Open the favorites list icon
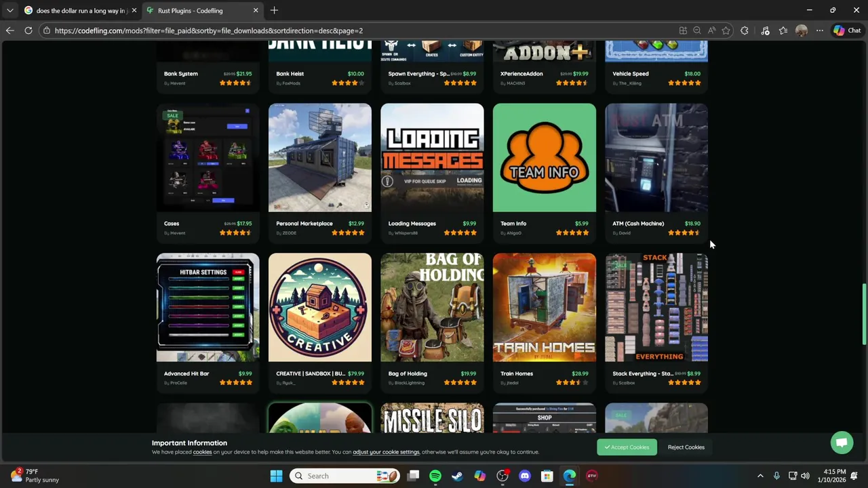This screenshot has width=868, height=488. coord(783,30)
